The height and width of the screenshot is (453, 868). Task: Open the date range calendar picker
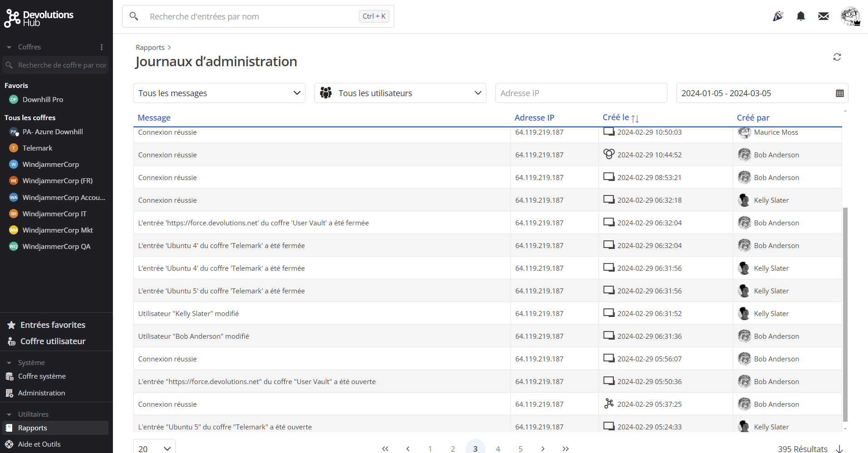click(840, 93)
